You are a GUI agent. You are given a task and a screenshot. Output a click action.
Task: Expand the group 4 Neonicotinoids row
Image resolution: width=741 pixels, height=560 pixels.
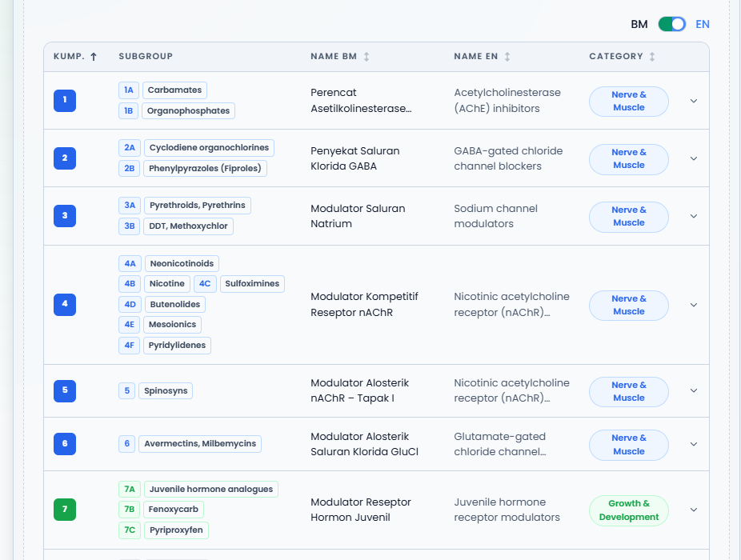[694, 305]
